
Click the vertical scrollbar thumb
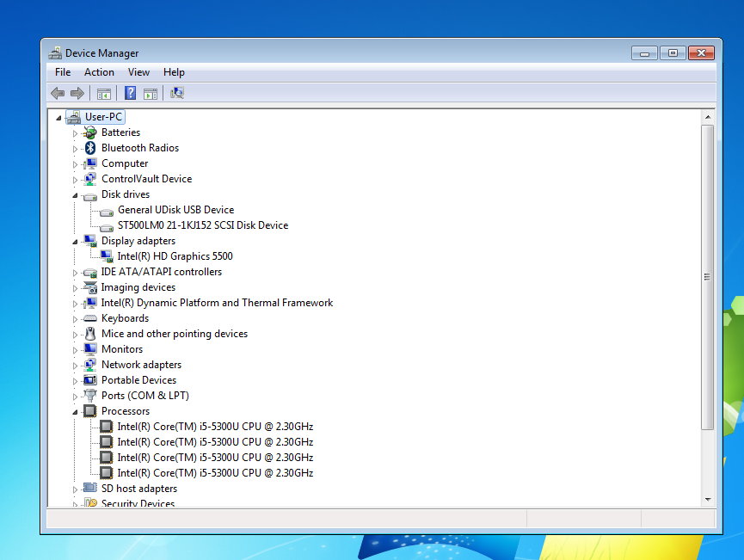[708, 277]
